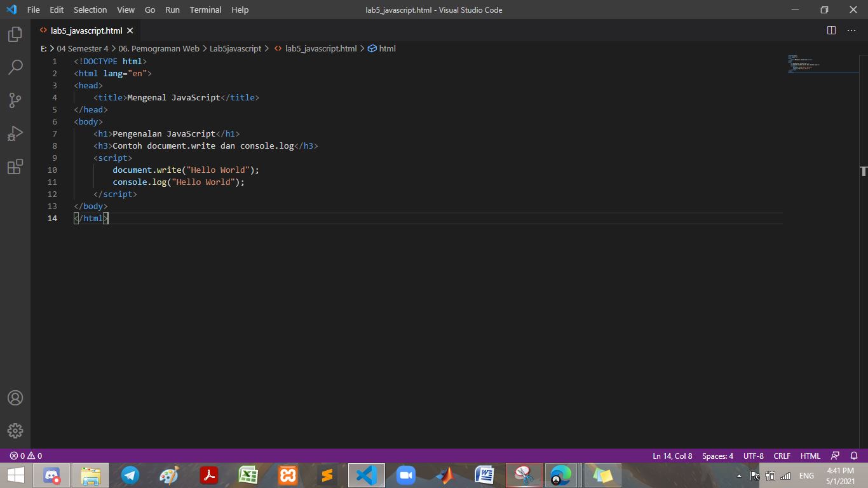Open the Source Control icon
Viewport: 868px width, 488px height.
click(x=15, y=100)
